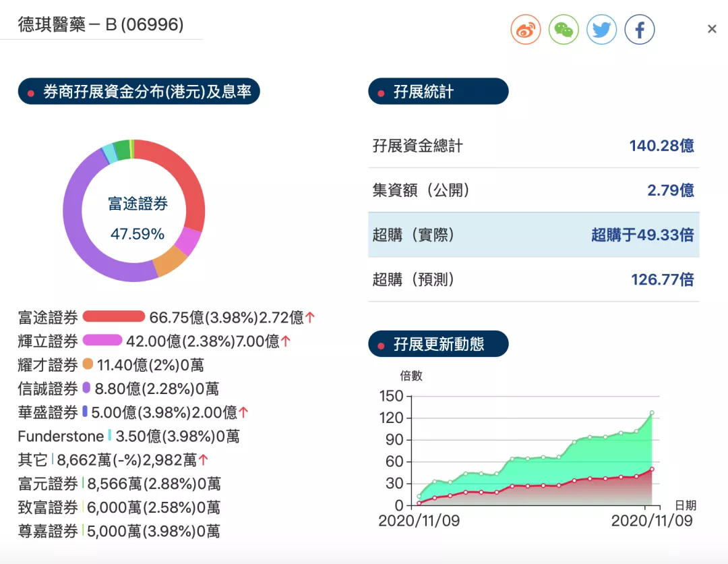Click the 超購（預測） 126.77倍 row
The width and height of the screenshot is (728, 564).
[x=533, y=279]
